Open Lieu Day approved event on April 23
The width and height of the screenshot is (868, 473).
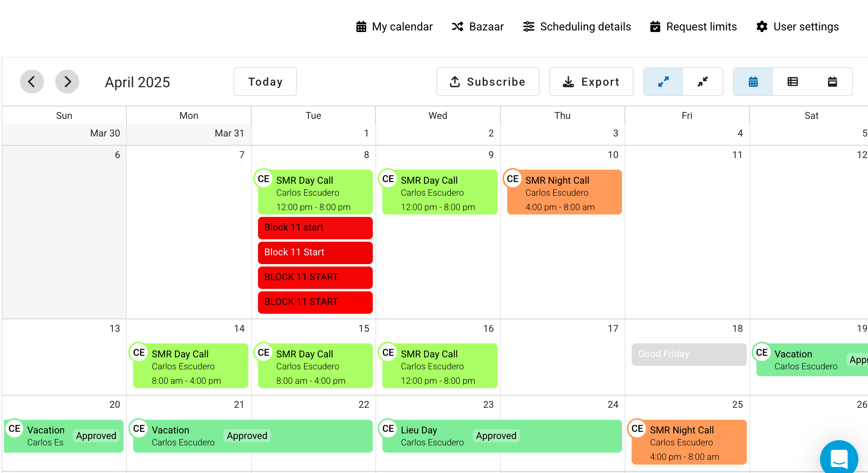[x=502, y=436]
